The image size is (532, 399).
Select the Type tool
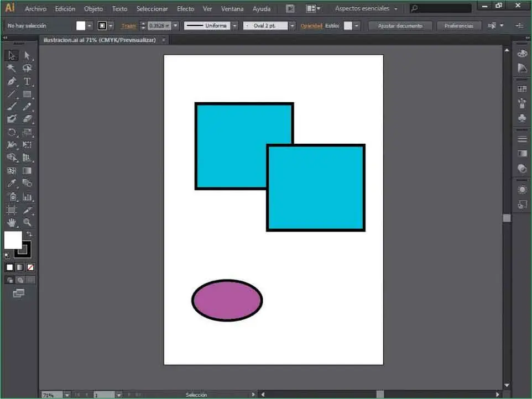[27, 81]
